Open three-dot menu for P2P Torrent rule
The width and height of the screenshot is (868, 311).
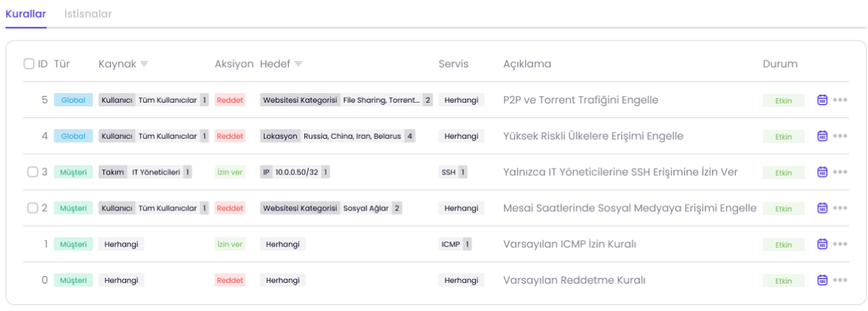(840, 100)
